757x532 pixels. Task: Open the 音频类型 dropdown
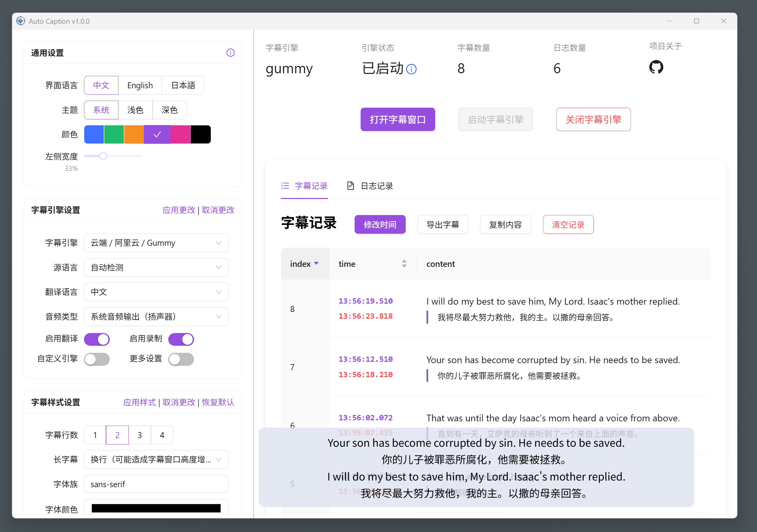156,317
